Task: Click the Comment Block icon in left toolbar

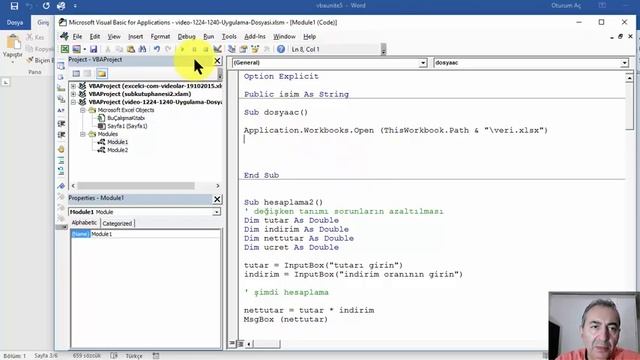Action: click(61, 161)
